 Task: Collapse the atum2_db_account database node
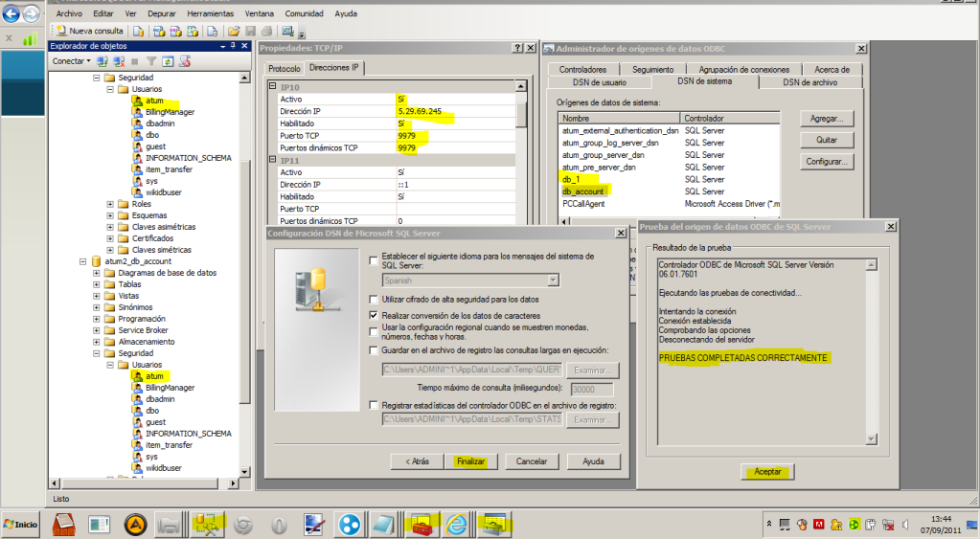tap(83, 259)
